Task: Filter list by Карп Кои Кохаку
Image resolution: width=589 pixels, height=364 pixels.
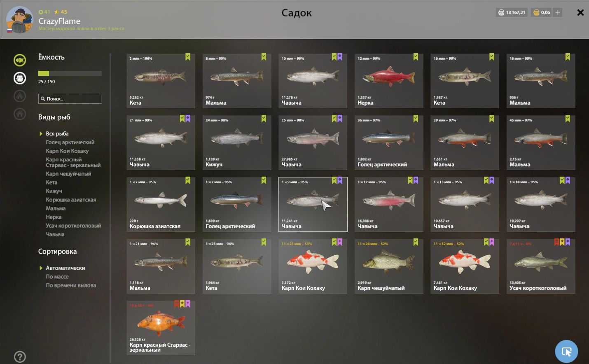Action: coord(67,151)
